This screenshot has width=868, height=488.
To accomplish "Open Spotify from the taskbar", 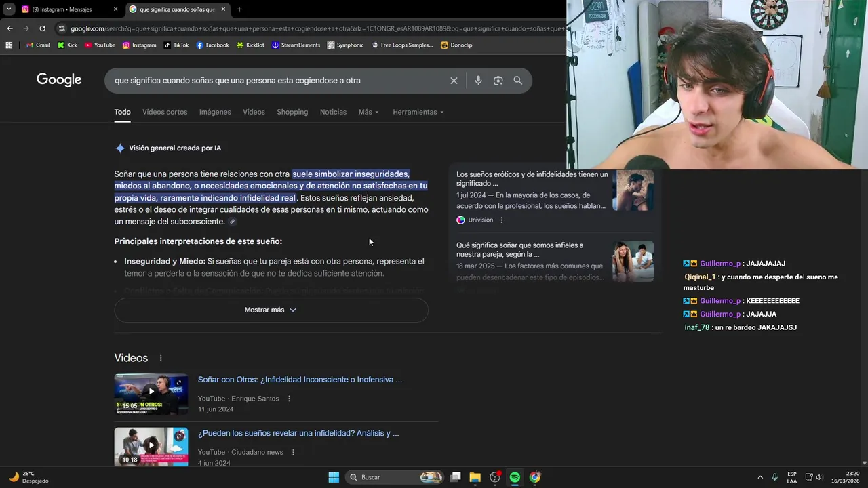I will [x=515, y=477].
